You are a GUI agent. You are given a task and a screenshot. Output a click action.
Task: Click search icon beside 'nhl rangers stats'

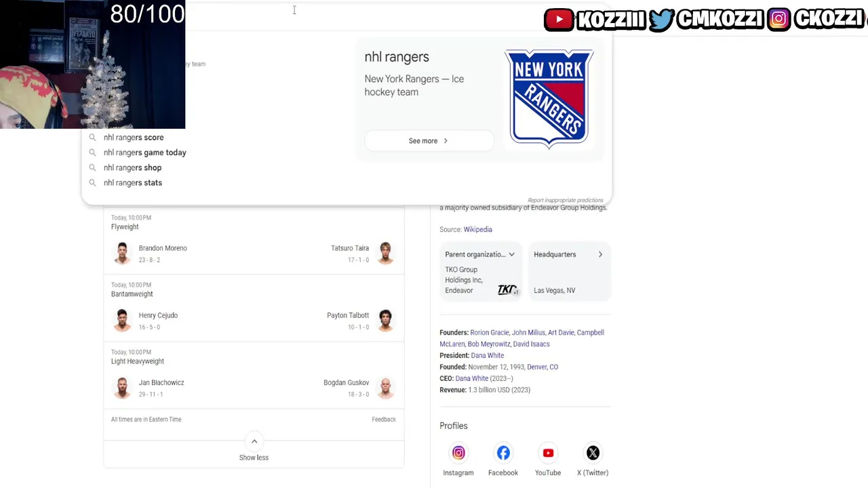[92, 183]
